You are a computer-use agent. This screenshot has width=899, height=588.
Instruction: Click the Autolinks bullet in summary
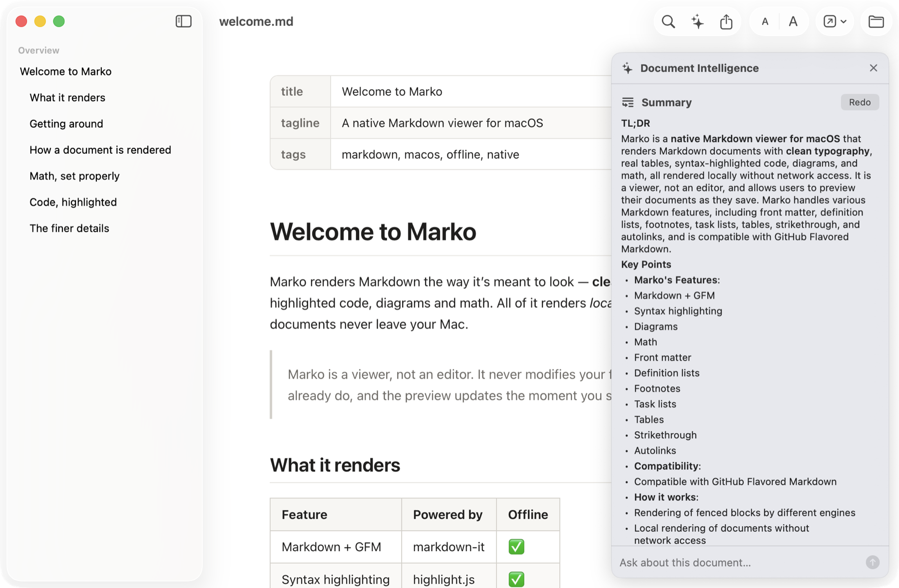tap(655, 451)
